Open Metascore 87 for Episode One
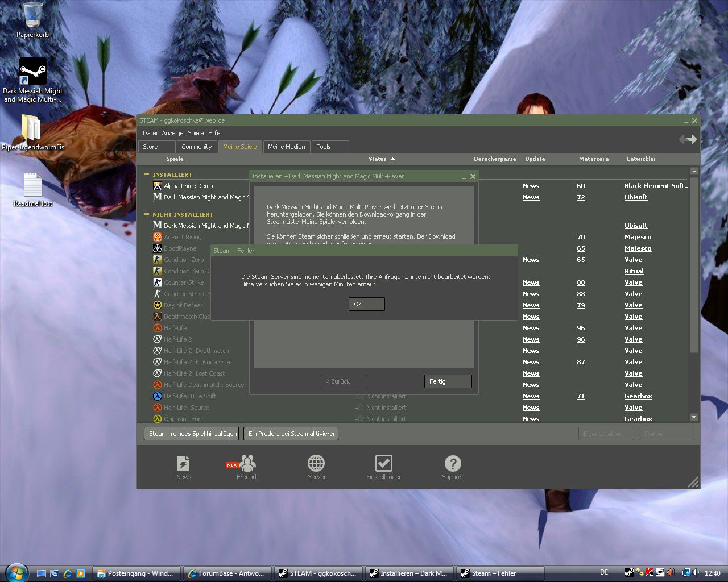Viewport: 728px width, 582px height. click(x=581, y=362)
